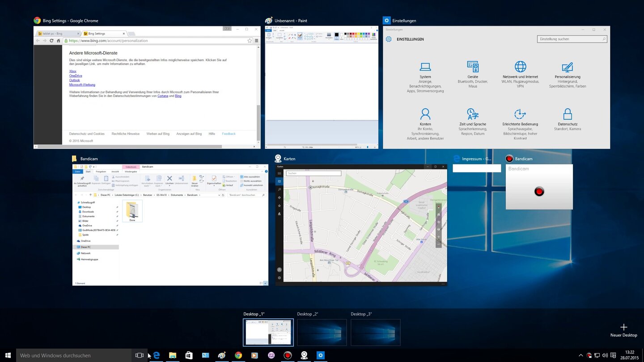Viewport: 644px width, 362px height.
Task: Open Datenschutz settings icon
Action: (568, 114)
